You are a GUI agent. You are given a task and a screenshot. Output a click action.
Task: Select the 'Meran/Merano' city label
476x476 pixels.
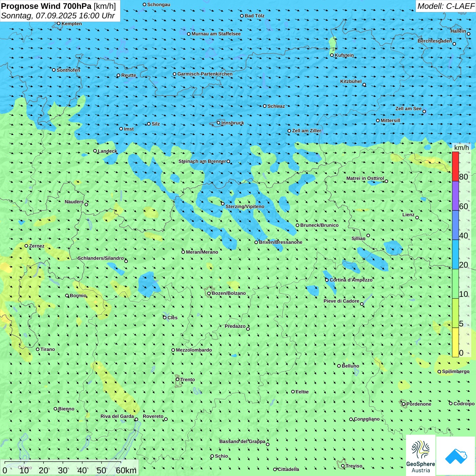pyautogui.click(x=202, y=252)
